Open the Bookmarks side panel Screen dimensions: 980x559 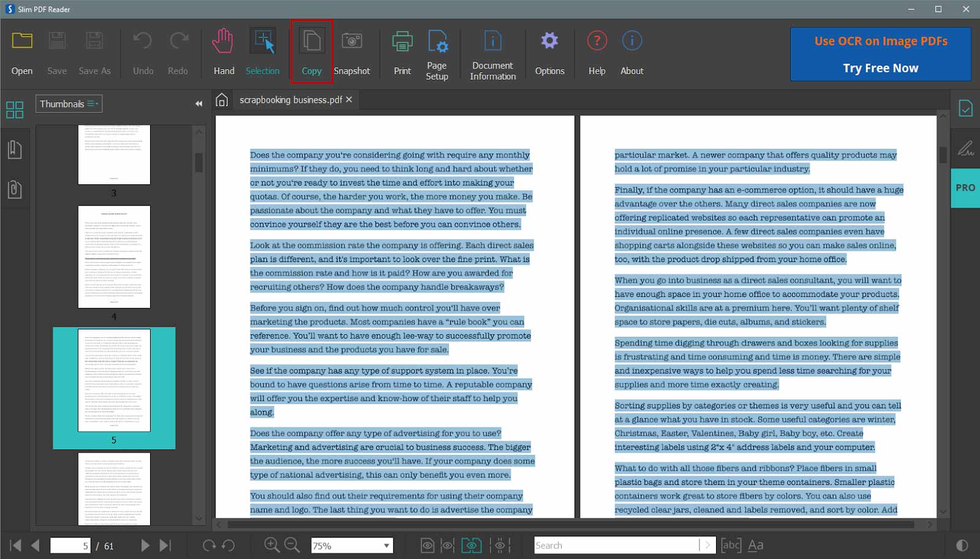[x=15, y=150]
